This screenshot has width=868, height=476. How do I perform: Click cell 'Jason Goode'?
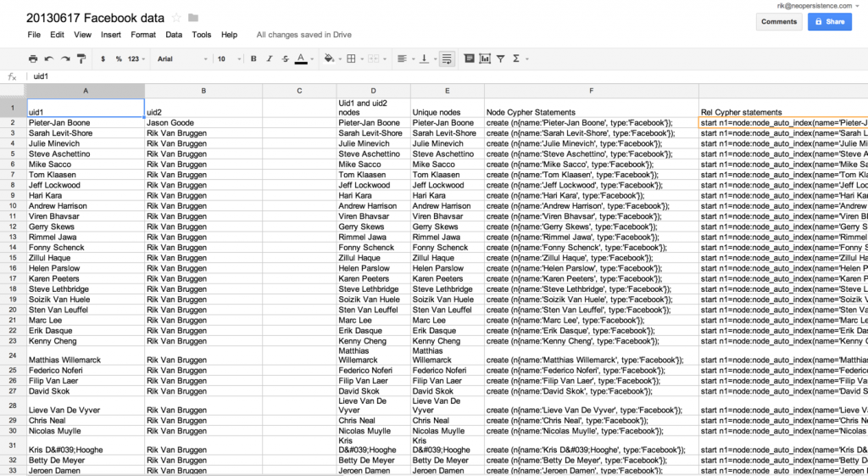coord(203,122)
